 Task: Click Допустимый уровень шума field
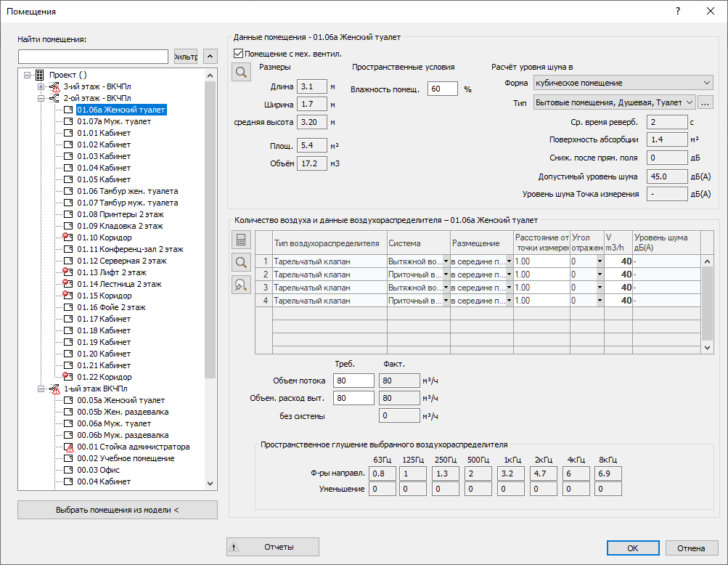[667, 176]
